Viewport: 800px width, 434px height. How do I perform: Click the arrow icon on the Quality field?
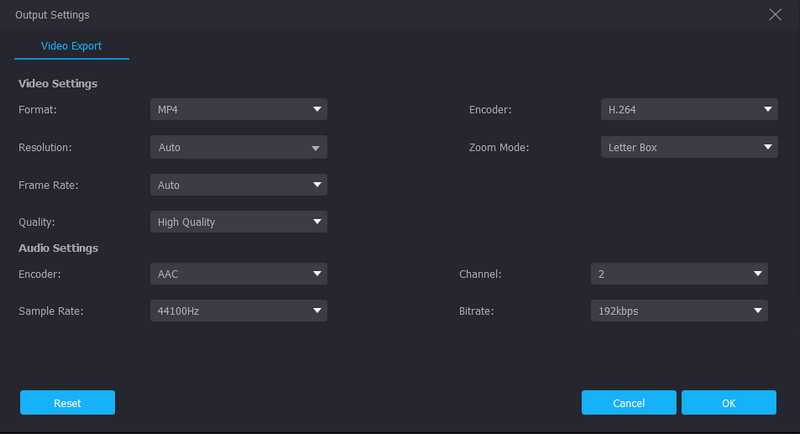316,222
